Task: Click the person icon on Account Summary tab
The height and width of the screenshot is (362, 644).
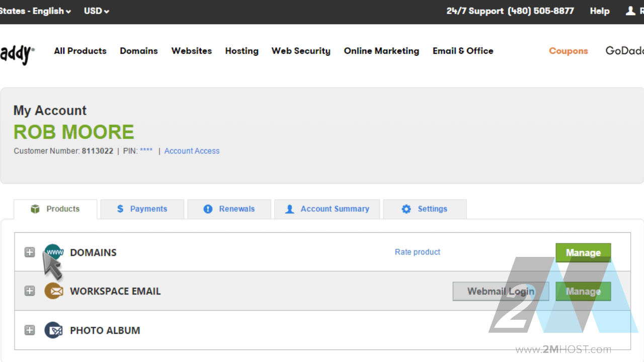Action: (289, 209)
